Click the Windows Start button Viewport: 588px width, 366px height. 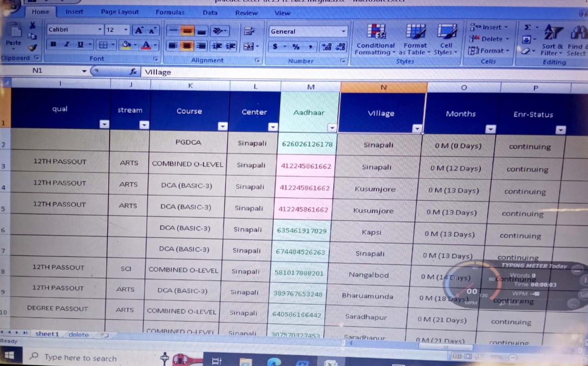[x=10, y=357]
